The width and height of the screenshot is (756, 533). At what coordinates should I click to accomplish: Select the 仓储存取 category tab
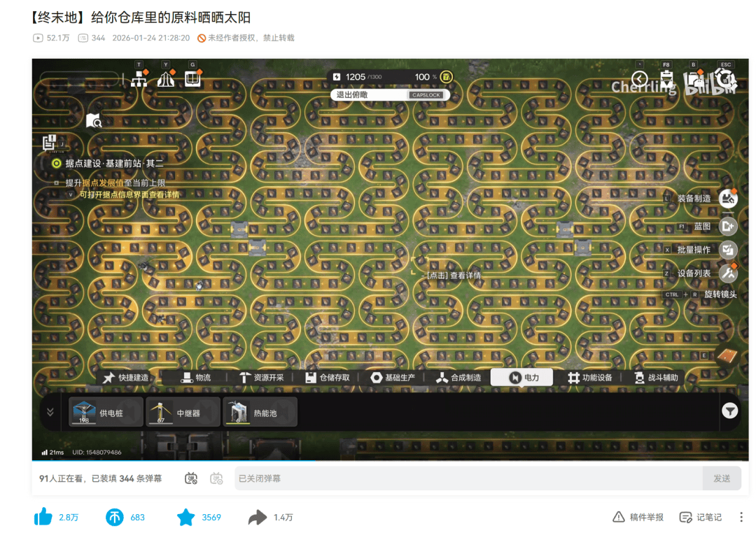point(328,378)
